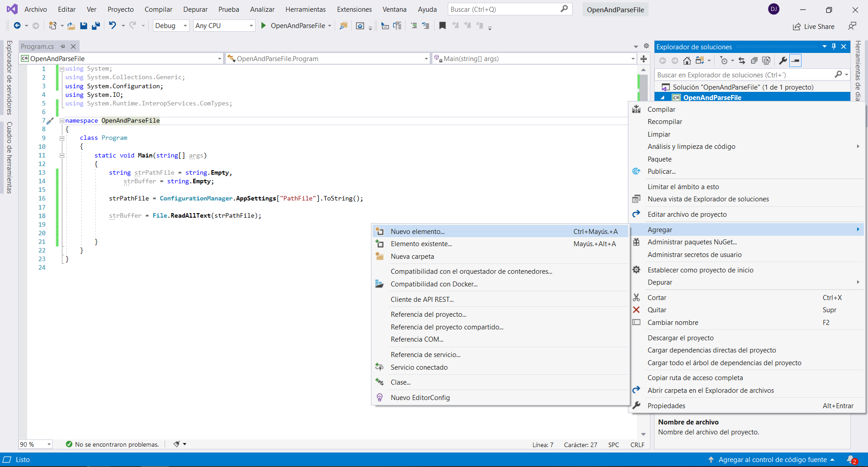Toggle auto-hide pin on the Solution Explorer
The image size is (868, 467).
coord(834,47)
